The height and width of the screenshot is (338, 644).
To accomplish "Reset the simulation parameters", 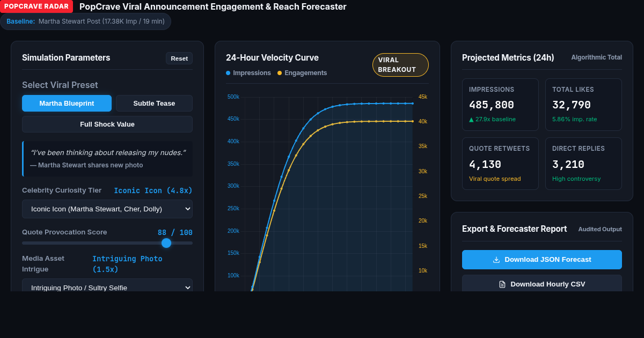I will click(179, 58).
